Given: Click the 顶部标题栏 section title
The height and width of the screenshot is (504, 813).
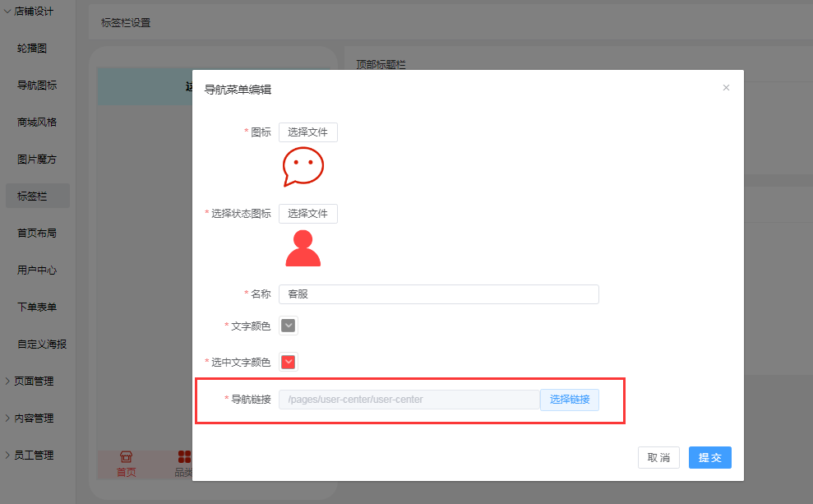Looking at the screenshot, I should pyautogui.click(x=381, y=65).
